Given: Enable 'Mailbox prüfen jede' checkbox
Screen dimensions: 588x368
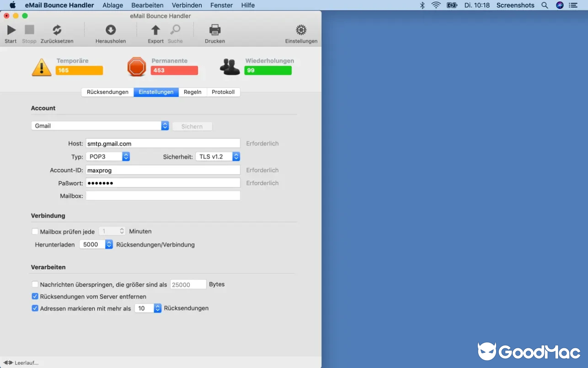Looking at the screenshot, I should (x=35, y=231).
